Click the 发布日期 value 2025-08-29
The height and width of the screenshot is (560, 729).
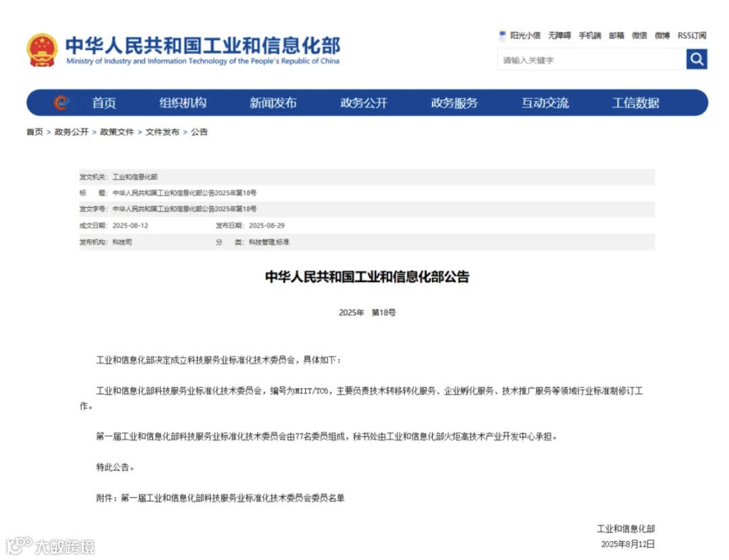pyautogui.click(x=267, y=225)
